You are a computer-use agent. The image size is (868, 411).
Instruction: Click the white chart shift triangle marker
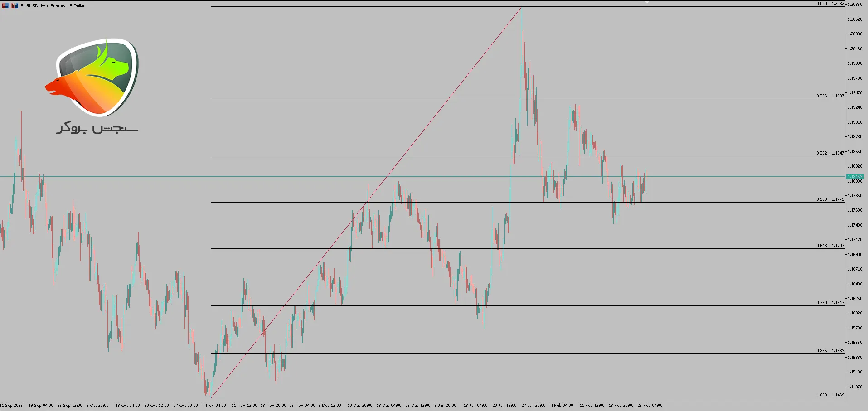647,2
